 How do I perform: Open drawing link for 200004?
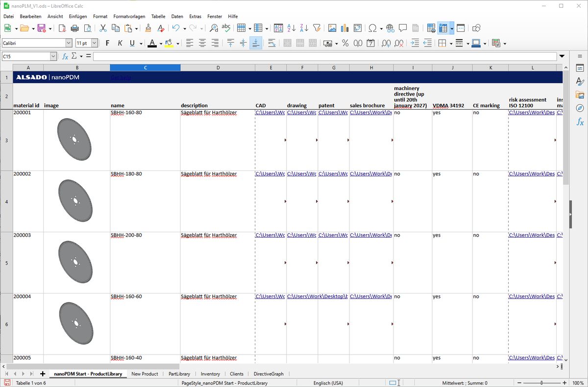coord(317,296)
